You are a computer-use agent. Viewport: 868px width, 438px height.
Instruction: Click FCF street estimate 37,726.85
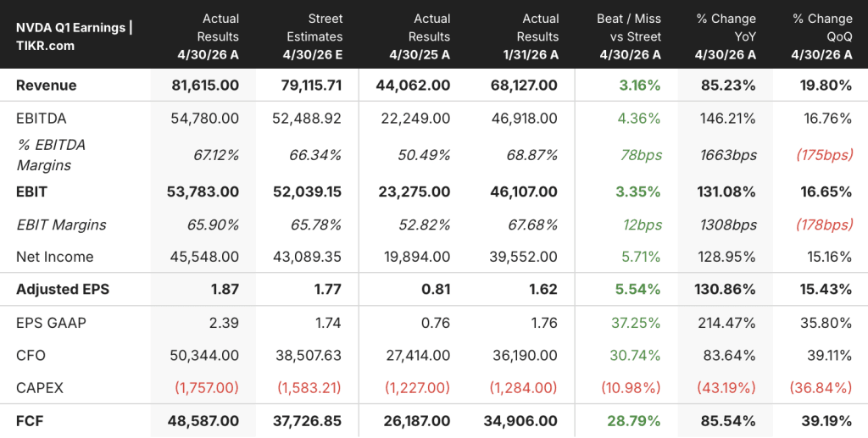click(x=307, y=421)
